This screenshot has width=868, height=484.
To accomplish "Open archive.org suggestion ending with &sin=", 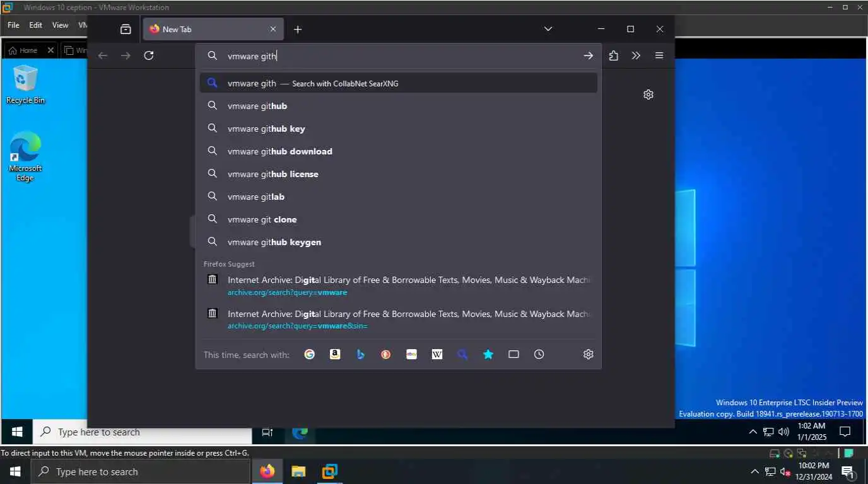I will (399, 320).
